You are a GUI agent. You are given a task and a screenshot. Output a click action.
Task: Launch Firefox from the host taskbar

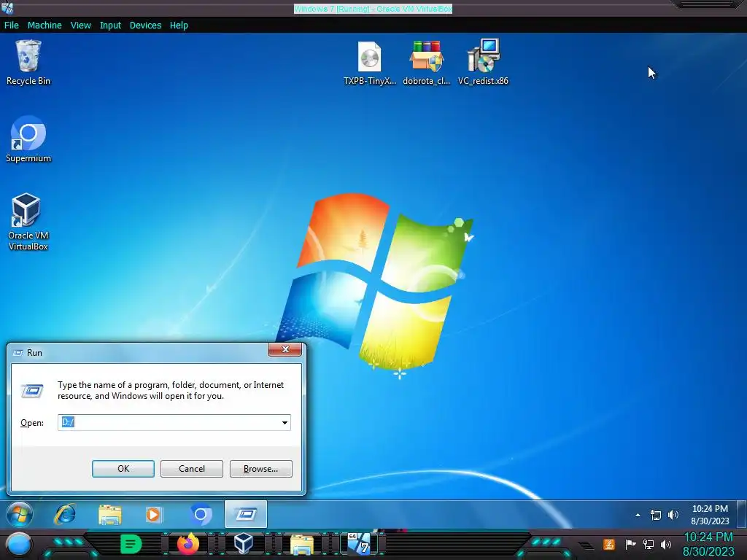(x=187, y=544)
